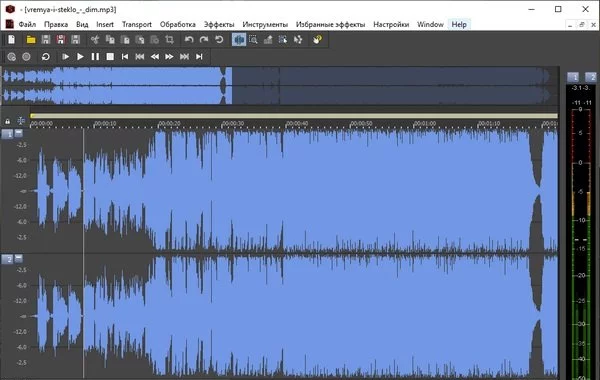Click the 00:01:00 mark on the time ruler
This screenshot has width=600, height=380.
coord(425,124)
